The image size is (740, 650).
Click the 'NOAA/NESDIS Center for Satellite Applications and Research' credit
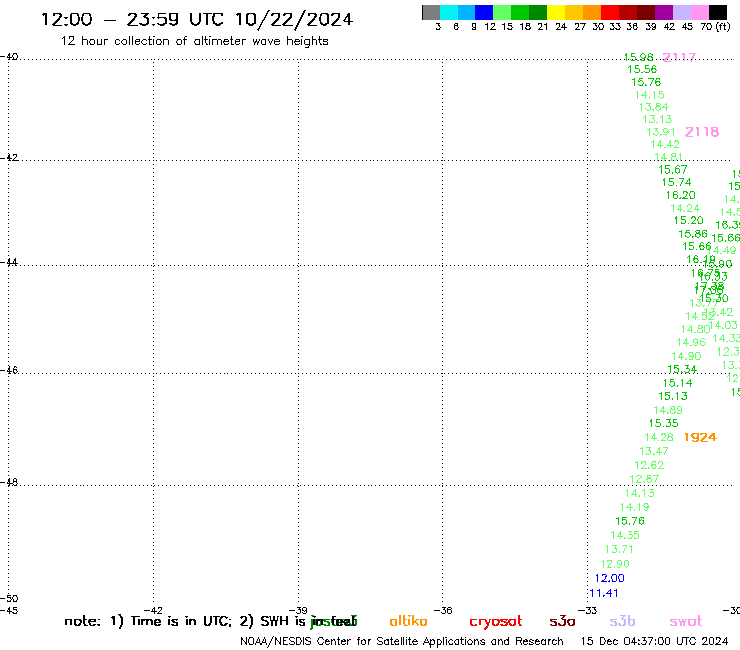point(402,642)
